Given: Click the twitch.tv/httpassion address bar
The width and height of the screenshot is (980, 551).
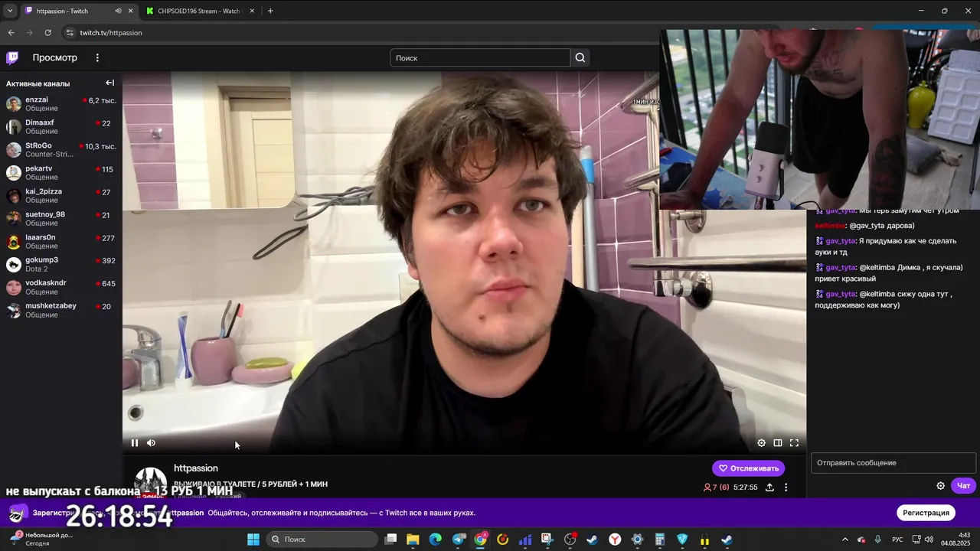Looking at the screenshot, I should pyautogui.click(x=111, y=33).
